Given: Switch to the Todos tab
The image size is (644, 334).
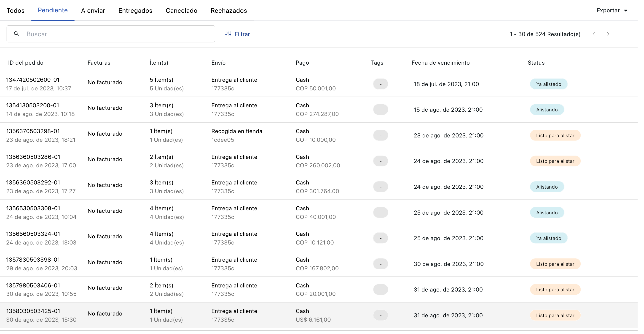Looking at the screenshot, I should pos(16,11).
